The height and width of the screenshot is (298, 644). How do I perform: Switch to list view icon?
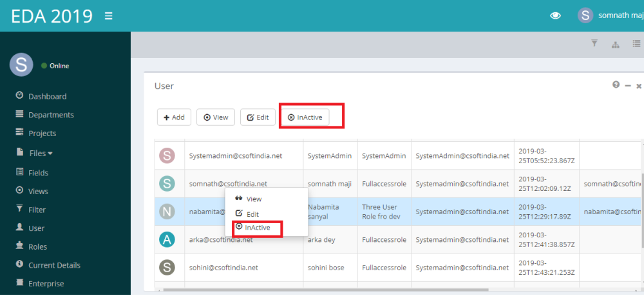[x=636, y=43]
